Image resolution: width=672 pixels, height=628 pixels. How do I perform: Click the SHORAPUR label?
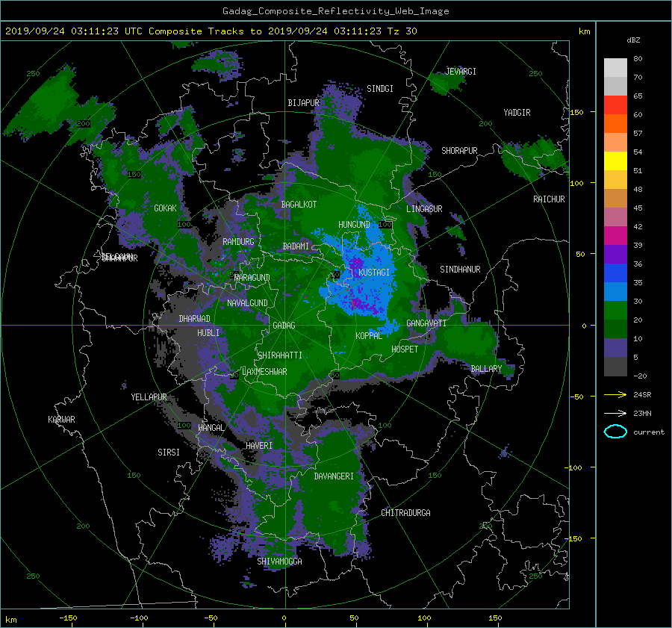coord(459,150)
